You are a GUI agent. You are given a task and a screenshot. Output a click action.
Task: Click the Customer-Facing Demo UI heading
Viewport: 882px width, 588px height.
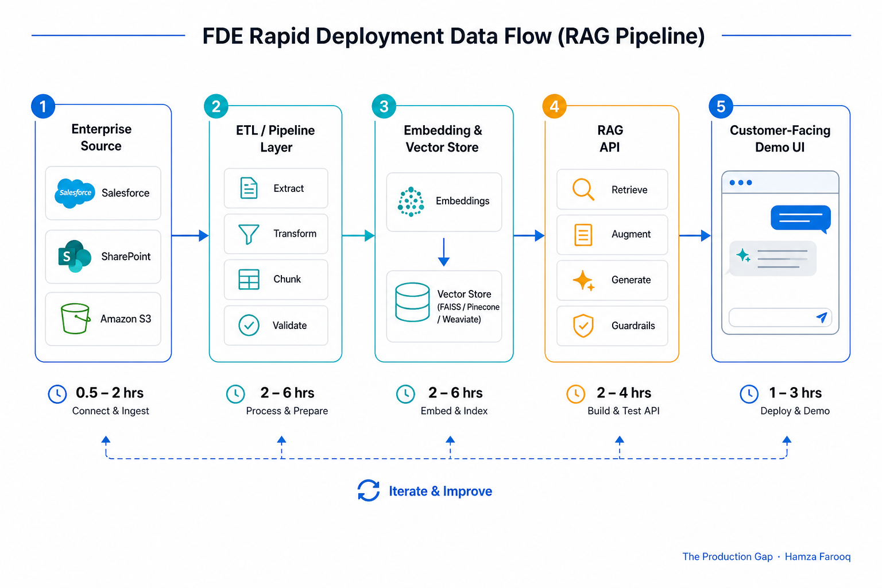point(780,139)
